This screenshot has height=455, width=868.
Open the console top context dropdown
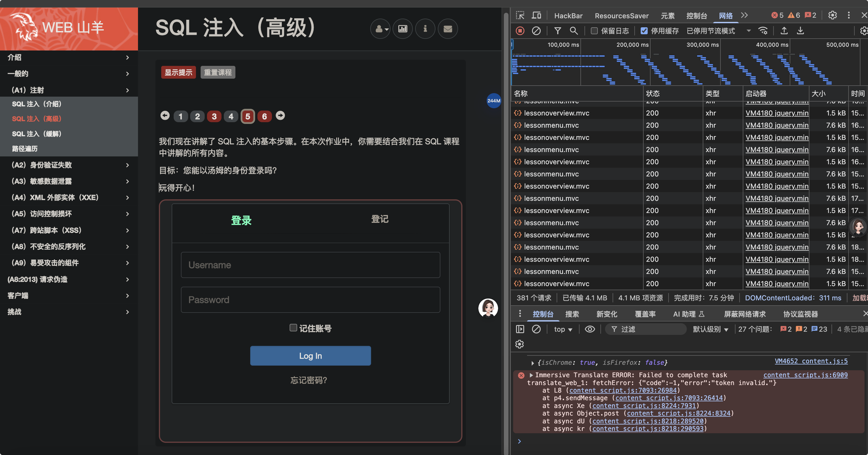[x=563, y=330]
